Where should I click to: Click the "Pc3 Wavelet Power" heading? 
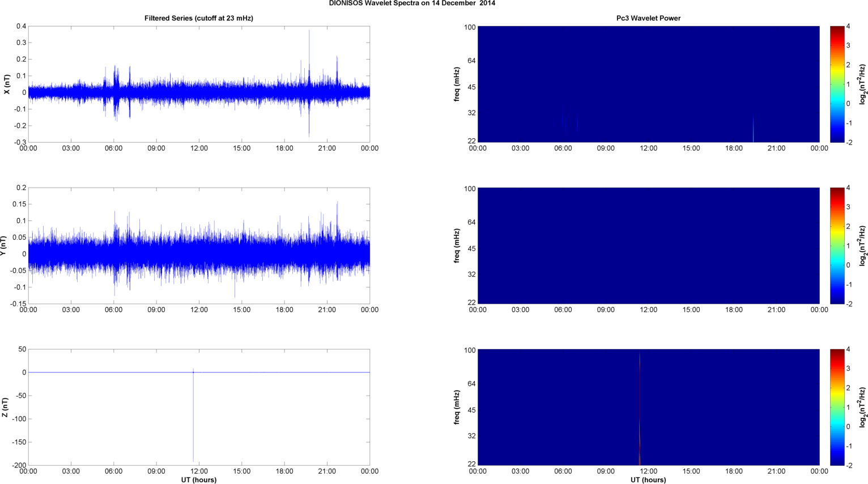click(x=648, y=18)
